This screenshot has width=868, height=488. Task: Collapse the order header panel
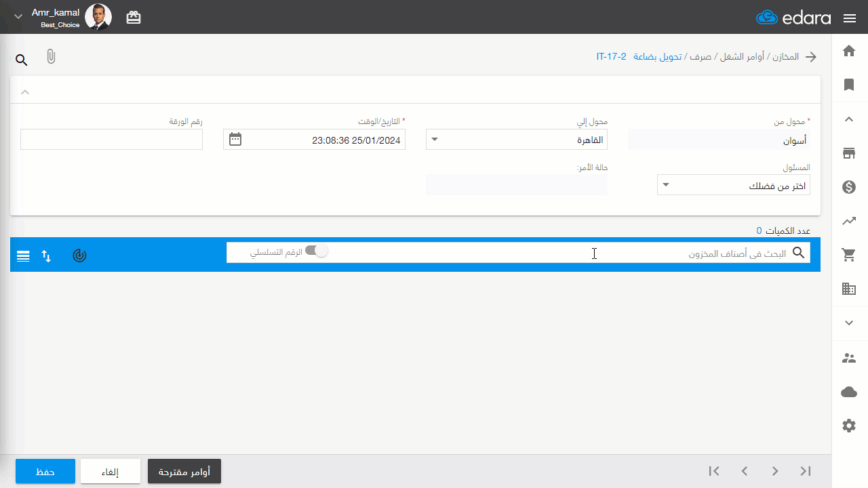point(24,91)
